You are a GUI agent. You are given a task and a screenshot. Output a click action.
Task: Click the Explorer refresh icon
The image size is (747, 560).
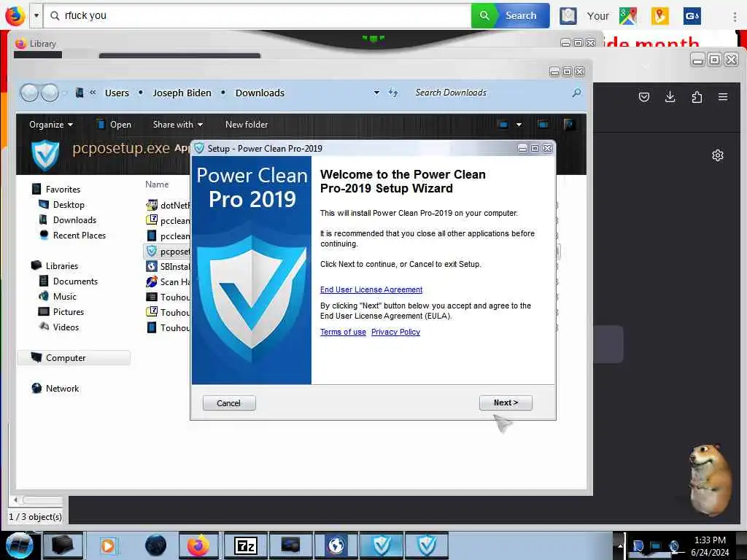392,93
